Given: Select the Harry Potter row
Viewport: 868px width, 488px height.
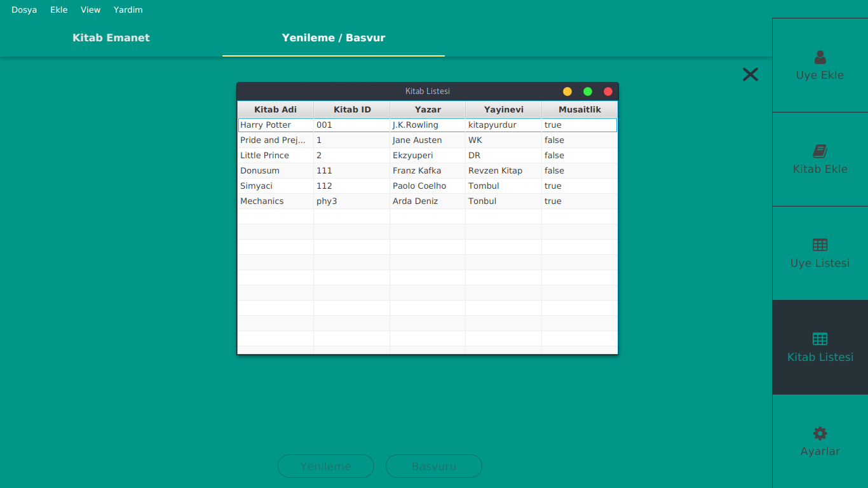Looking at the screenshot, I should tap(275, 125).
